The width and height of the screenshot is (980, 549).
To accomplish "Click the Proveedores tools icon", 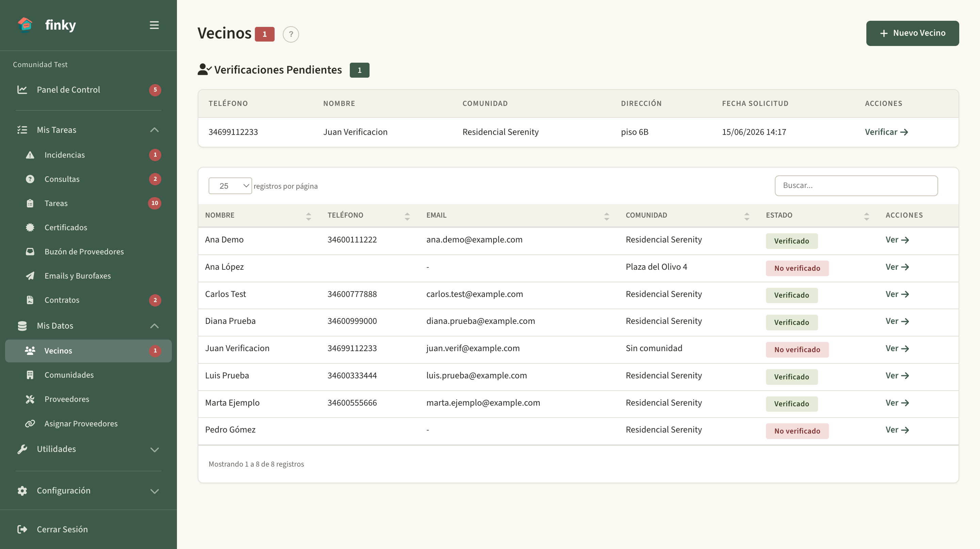I will pos(30,399).
